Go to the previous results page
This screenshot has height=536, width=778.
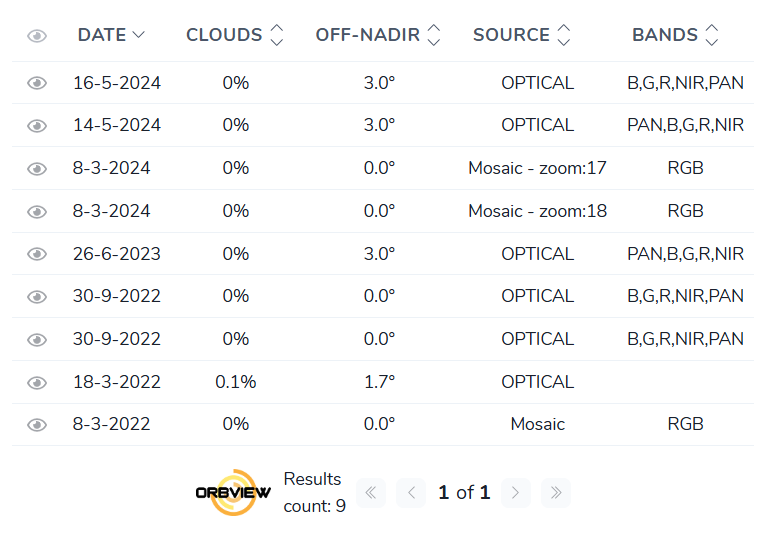pos(411,493)
